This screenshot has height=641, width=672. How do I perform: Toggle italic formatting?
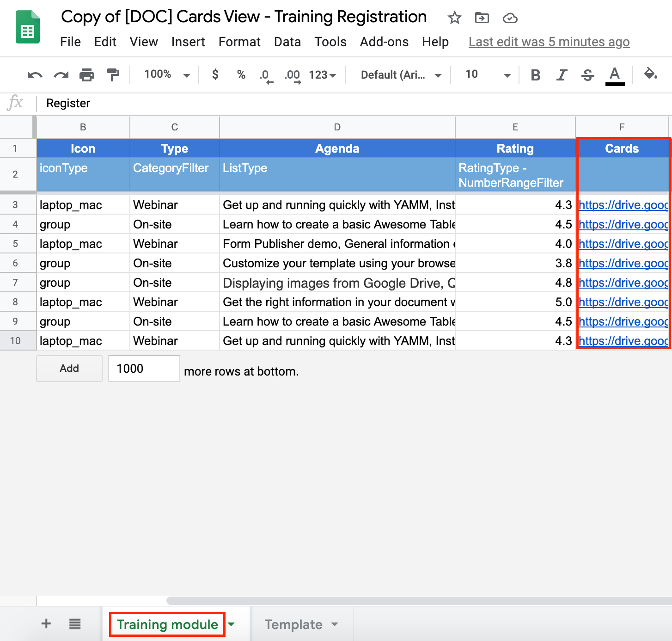[x=562, y=75]
